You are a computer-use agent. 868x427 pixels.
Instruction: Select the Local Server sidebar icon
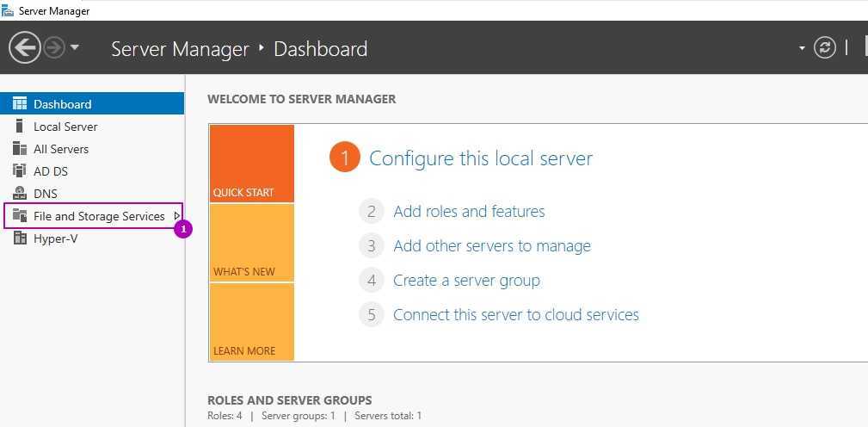click(19, 127)
